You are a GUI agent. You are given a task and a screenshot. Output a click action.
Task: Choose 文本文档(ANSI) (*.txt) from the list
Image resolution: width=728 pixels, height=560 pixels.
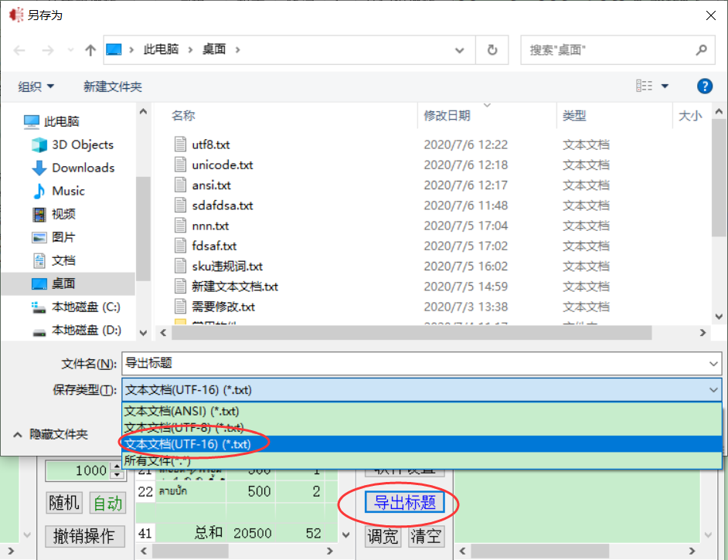click(182, 411)
